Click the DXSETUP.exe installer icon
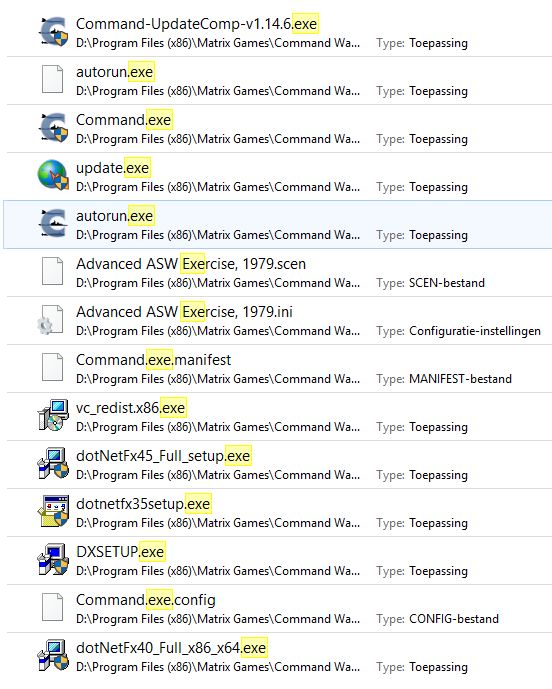The image size is (552, 689). click(53, 559)
